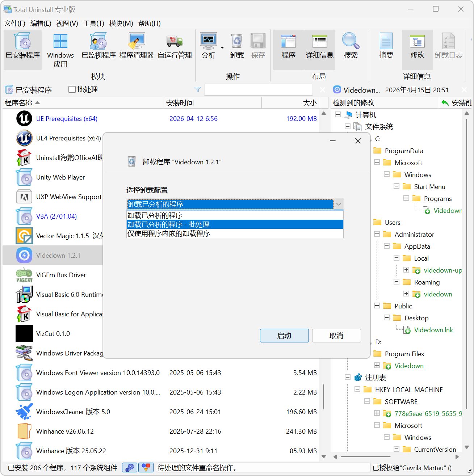The image size is (474, 476).
Task: Select the ViGEm Bus Driver icon
Action: 24,275
